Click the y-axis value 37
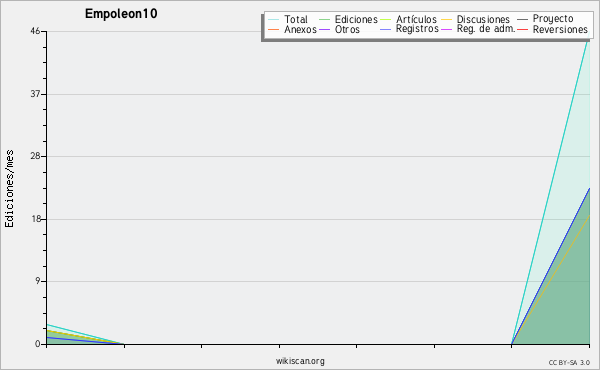The height and width of the screenshot is (370, 600). (x=35, y=94)
